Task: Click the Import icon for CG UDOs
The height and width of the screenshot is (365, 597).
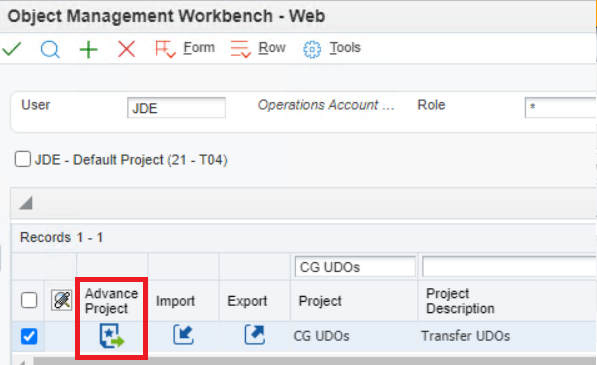Action: pyautogui.click(x=183, y=335)
